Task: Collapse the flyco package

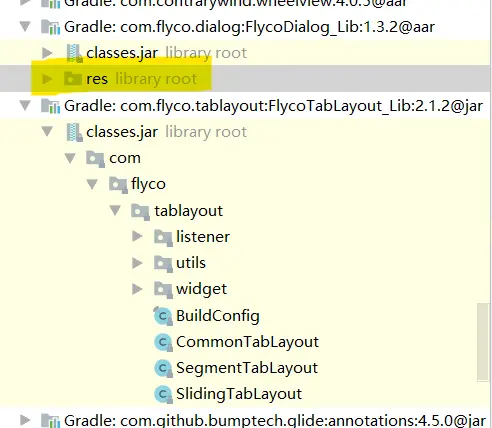Action: tap(92, 184)
